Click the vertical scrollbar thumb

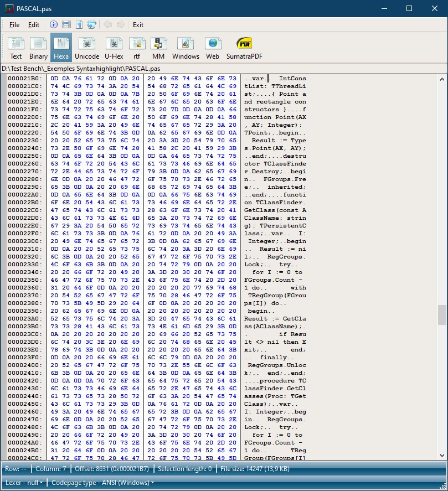(442, 315)
